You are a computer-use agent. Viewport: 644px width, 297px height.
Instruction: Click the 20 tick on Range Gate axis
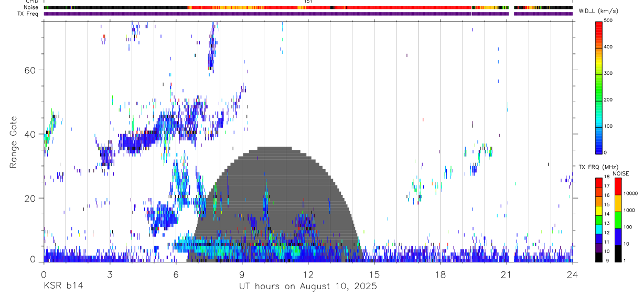[x=31, y=198]
